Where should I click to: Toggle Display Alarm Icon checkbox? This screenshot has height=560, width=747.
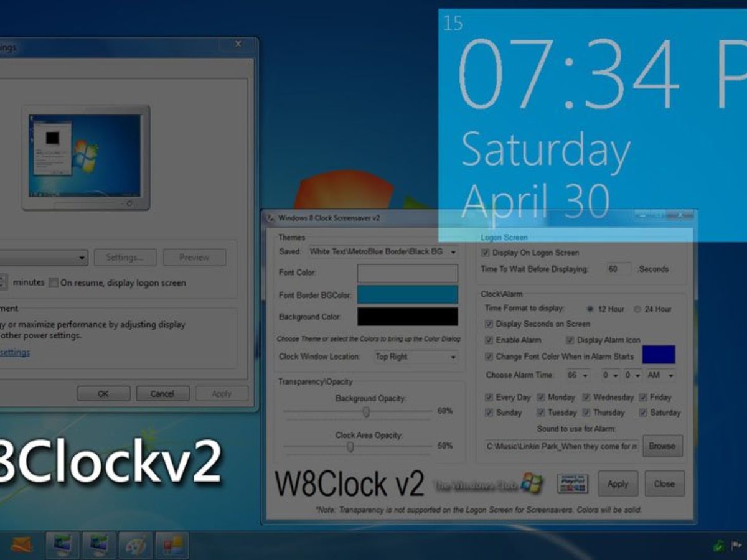[x=570, y=340]
